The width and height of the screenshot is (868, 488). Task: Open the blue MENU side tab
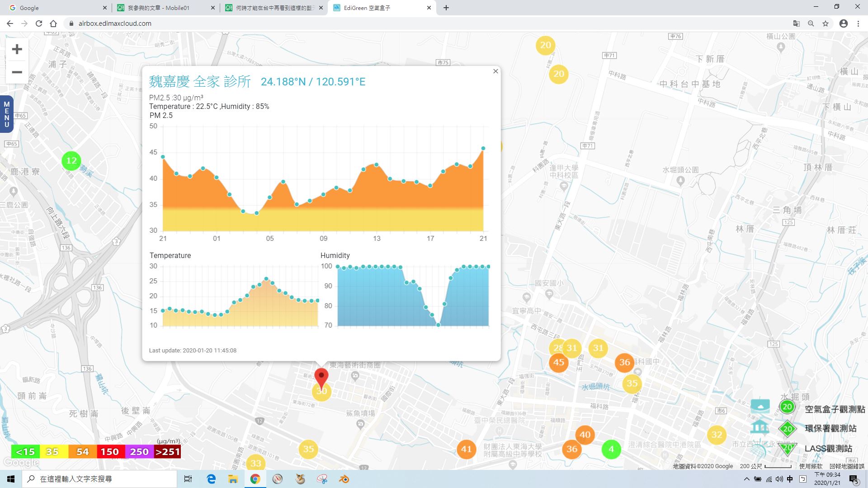(6, 114)
